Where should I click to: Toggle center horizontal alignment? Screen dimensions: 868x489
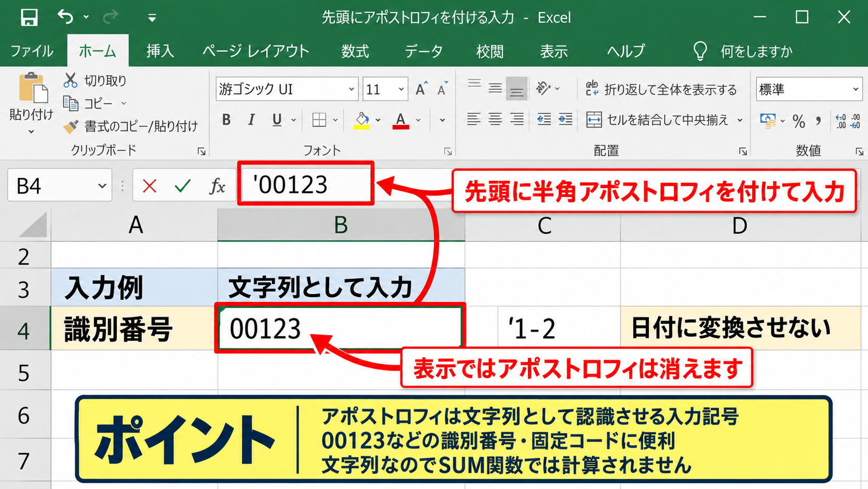click(495, 120)
